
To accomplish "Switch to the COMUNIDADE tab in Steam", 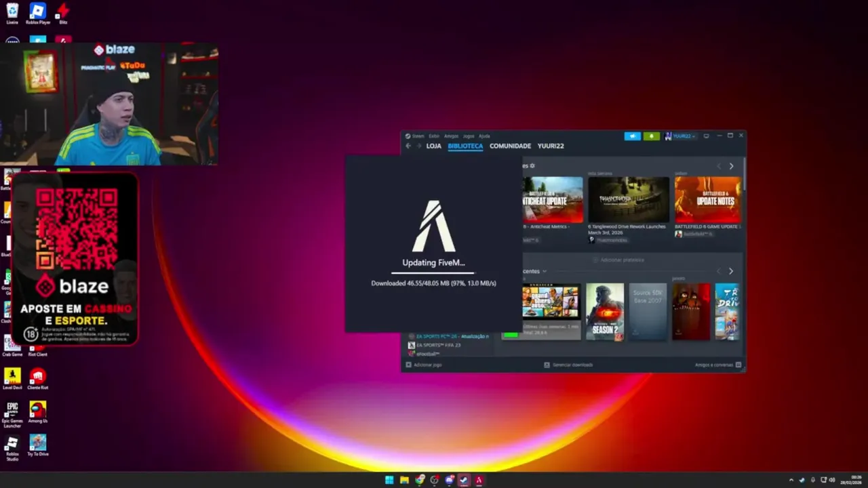I will click(x=510, y=146).
